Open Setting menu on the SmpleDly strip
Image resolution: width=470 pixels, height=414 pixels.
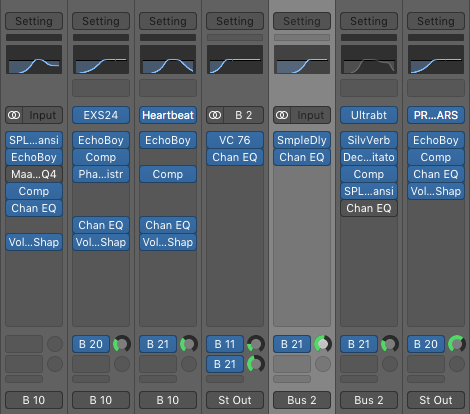(302, 21)
